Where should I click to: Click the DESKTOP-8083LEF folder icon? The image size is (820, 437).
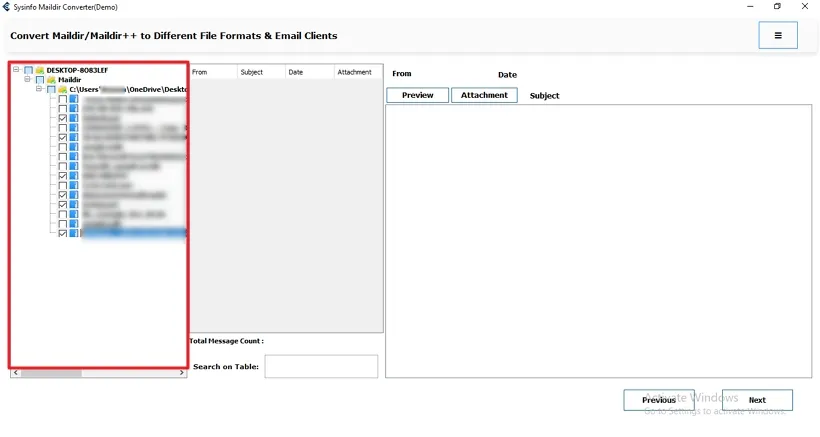[x=40, y=70]
